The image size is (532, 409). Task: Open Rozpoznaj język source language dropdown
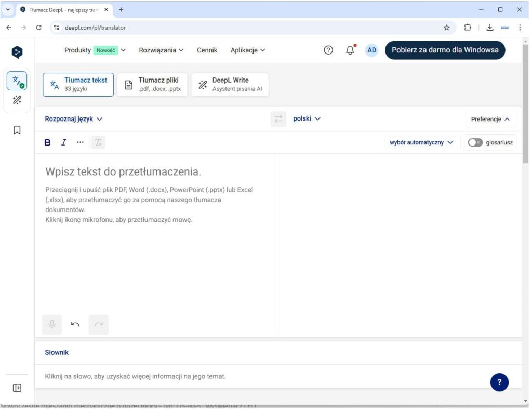(x=73, y=119)
